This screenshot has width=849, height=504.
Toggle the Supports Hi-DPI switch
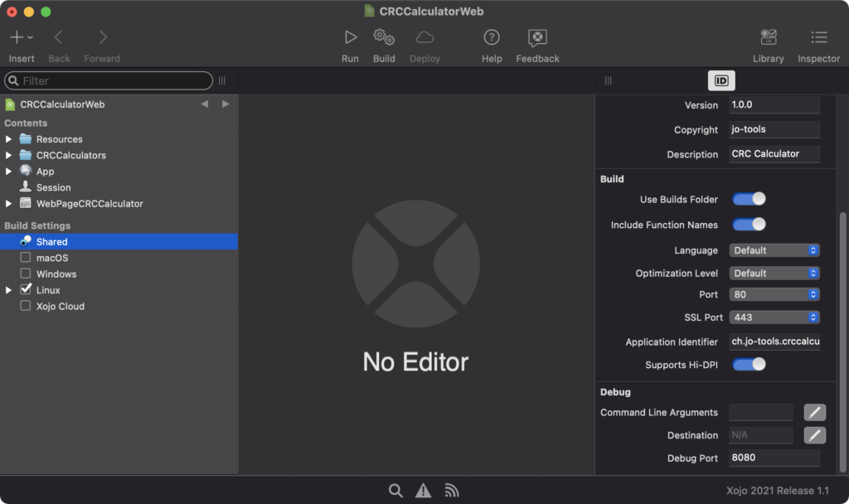[749, 365]
